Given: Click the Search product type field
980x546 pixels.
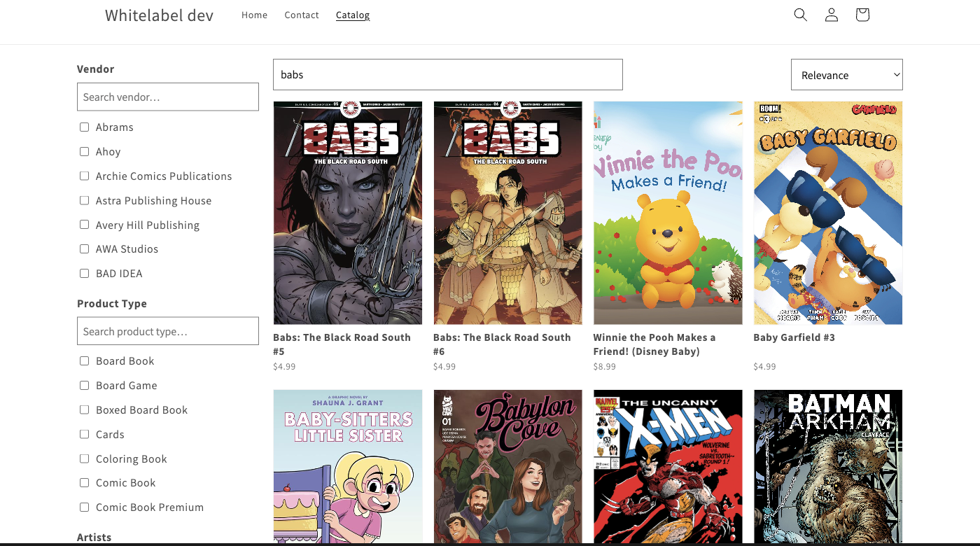Looking at the screenshot, I should (168, 331).
